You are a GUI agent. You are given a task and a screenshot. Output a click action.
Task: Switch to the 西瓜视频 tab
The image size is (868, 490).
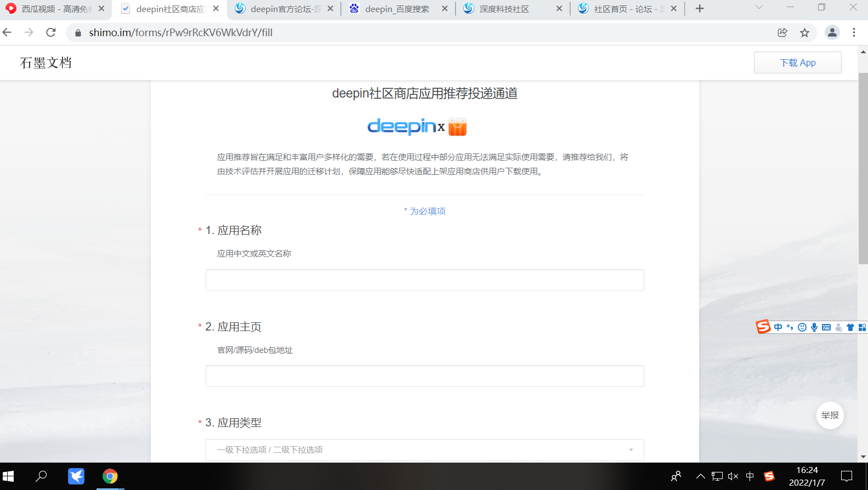click(56, 9)
